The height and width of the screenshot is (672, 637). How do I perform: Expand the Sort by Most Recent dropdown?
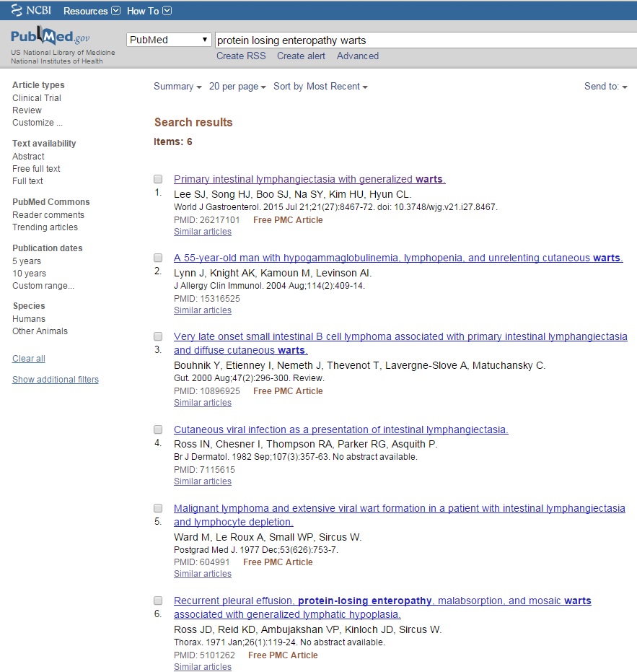pos(320,87)
